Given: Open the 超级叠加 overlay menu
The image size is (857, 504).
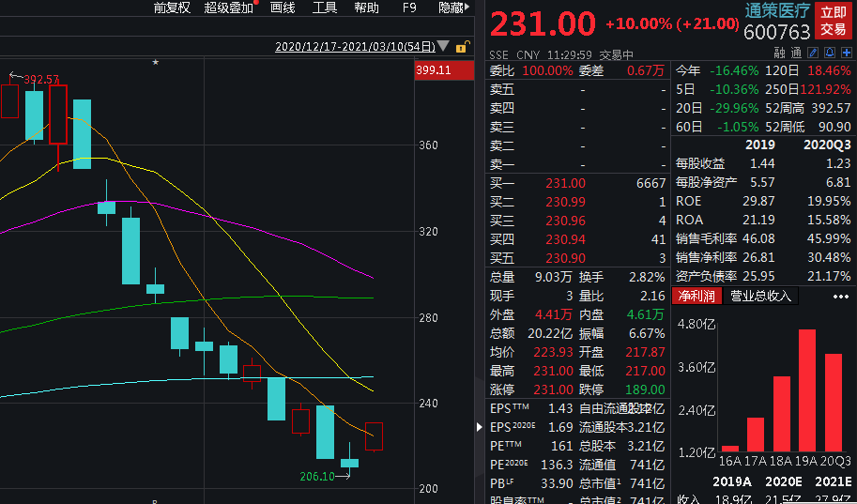Looking at the screenshot, I should tap(228, 8).
